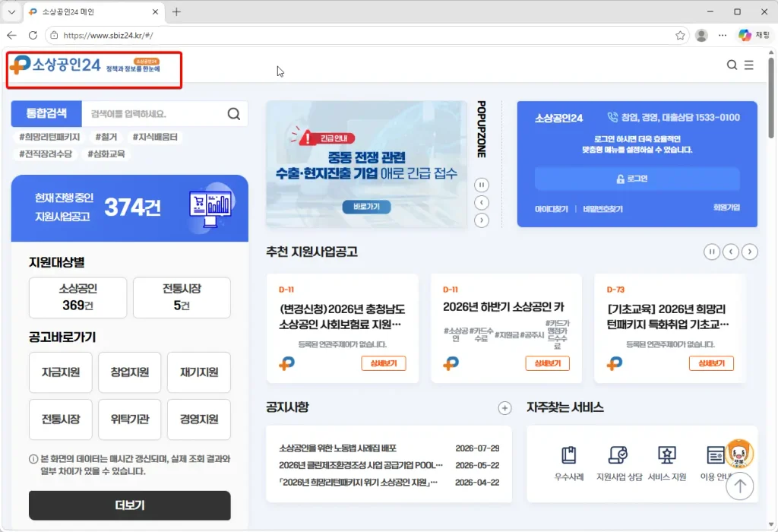Click 바로가기 on the 긴급 안내 banner
The image size is (778, 532).
367,207
